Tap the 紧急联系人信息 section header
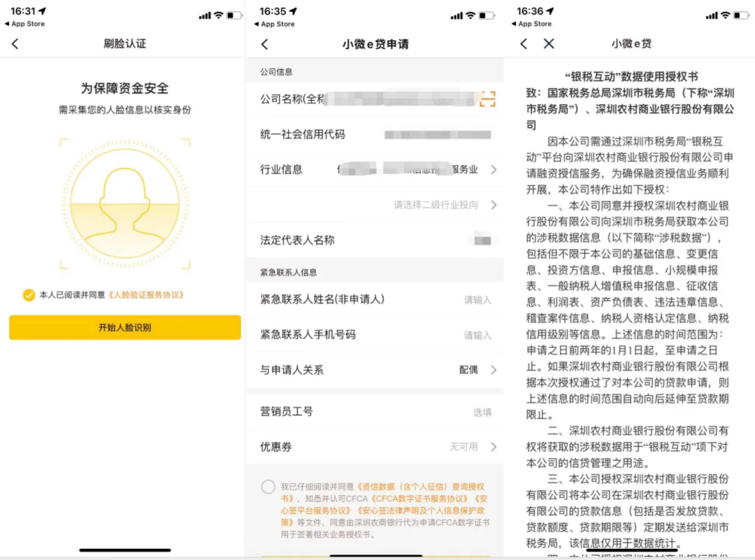 [289, 272]
